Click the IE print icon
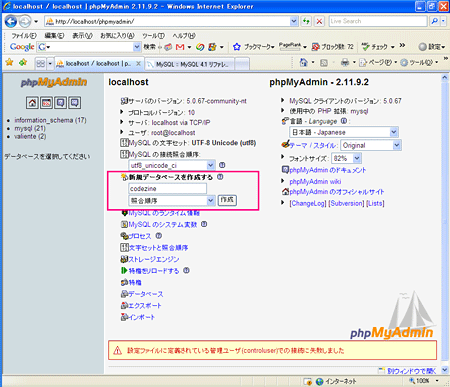 point(345,62)
